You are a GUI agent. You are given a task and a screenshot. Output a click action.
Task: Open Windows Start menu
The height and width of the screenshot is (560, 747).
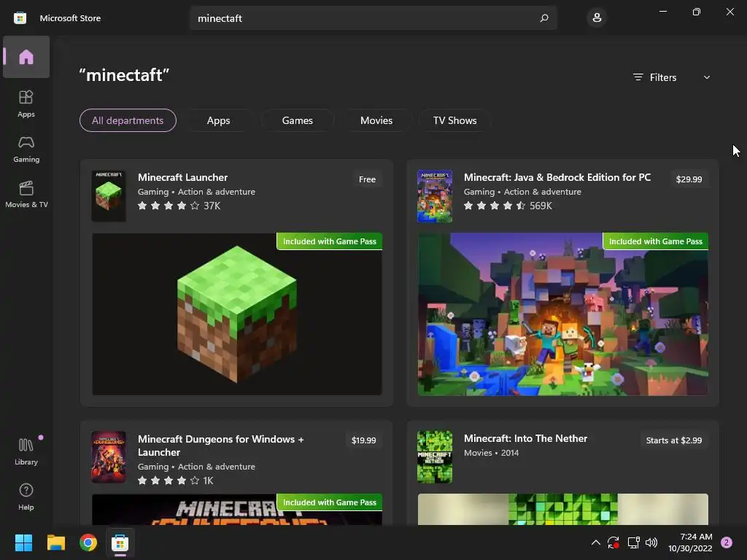pos(23,542)
